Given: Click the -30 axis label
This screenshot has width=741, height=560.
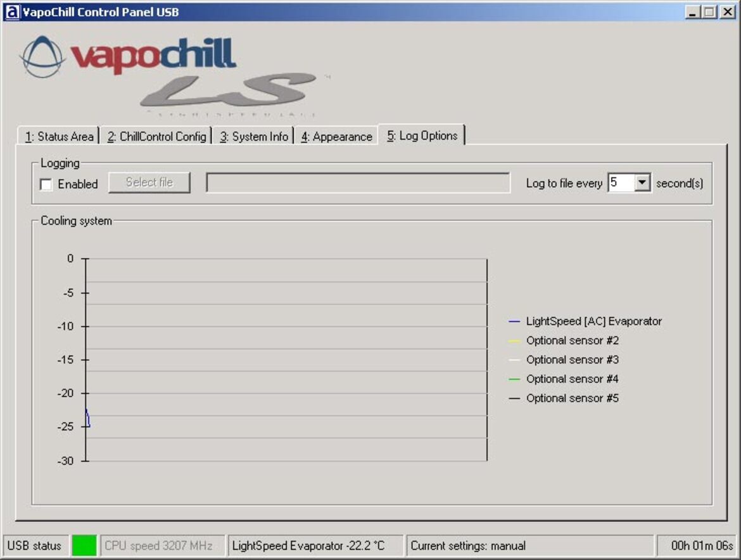Looking at the screenshot, I should [x=66, y=461].
